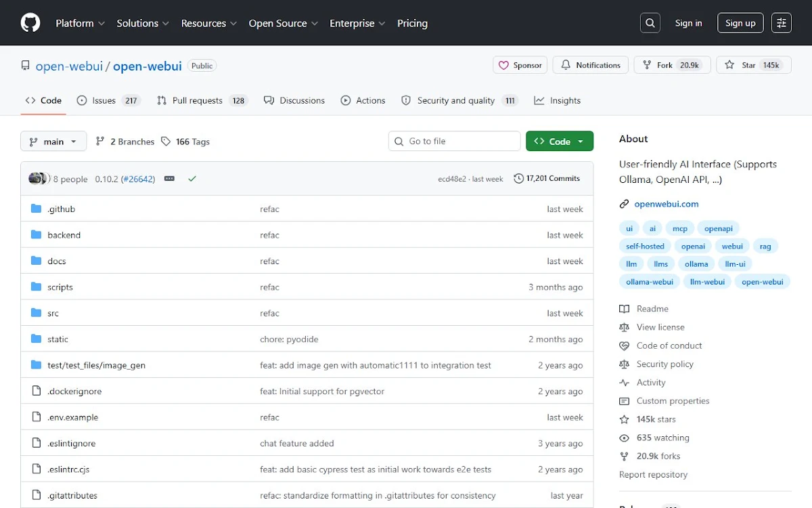Image resolution: width=812 pixels, height=508 pixels.
Task: Click the green check status icon
Action: pos(192,179)
